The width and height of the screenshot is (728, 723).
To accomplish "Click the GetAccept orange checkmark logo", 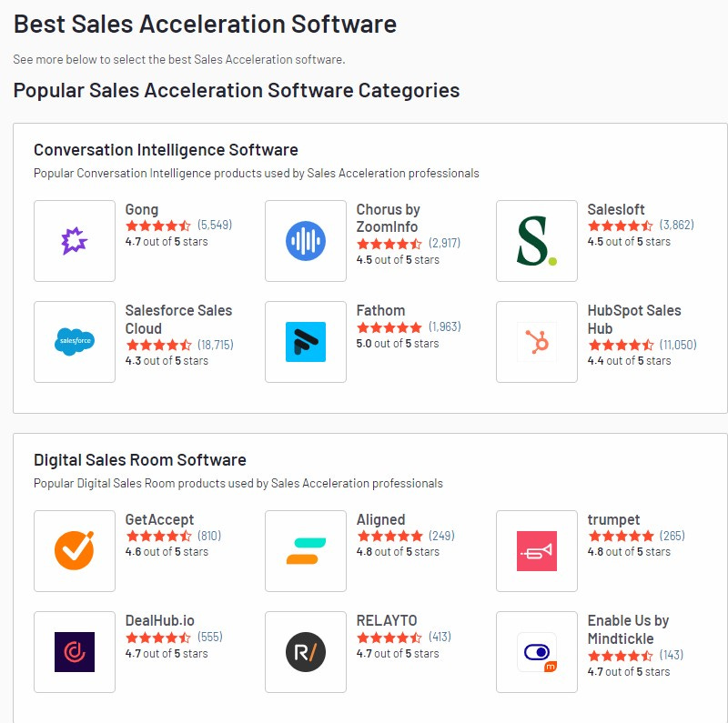I will [75, 551].
